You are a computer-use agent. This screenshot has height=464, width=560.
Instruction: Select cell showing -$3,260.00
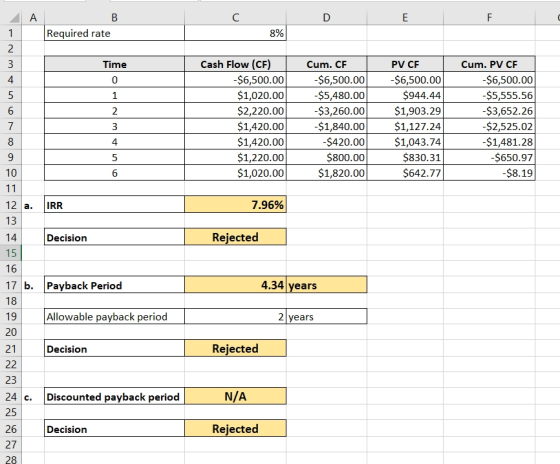point(326,111)
